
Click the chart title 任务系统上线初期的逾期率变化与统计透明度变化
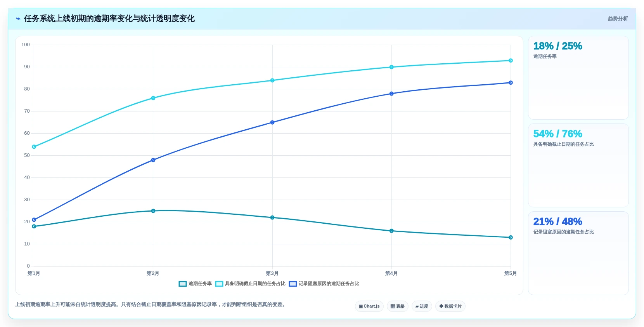pyautogui.click(x=109, y=19)
